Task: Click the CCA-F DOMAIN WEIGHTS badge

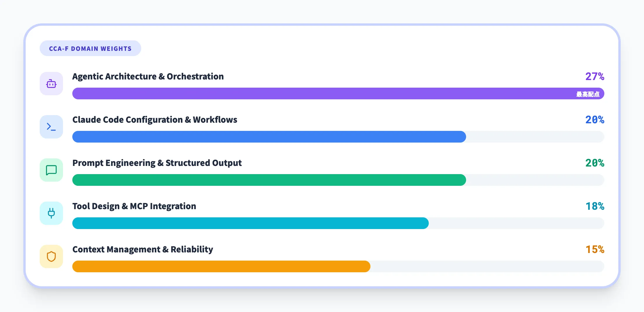Action: 90,48
